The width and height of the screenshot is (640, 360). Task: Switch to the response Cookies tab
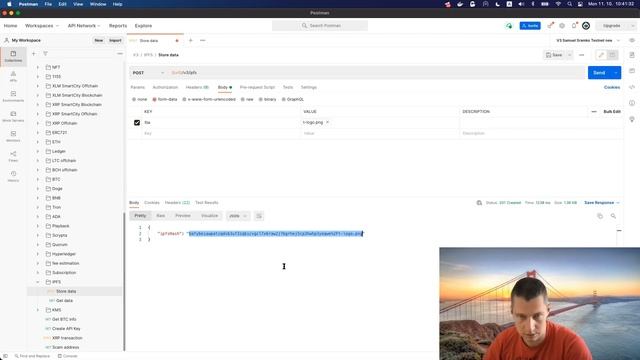pyautogui.click(x=152, y=202)
